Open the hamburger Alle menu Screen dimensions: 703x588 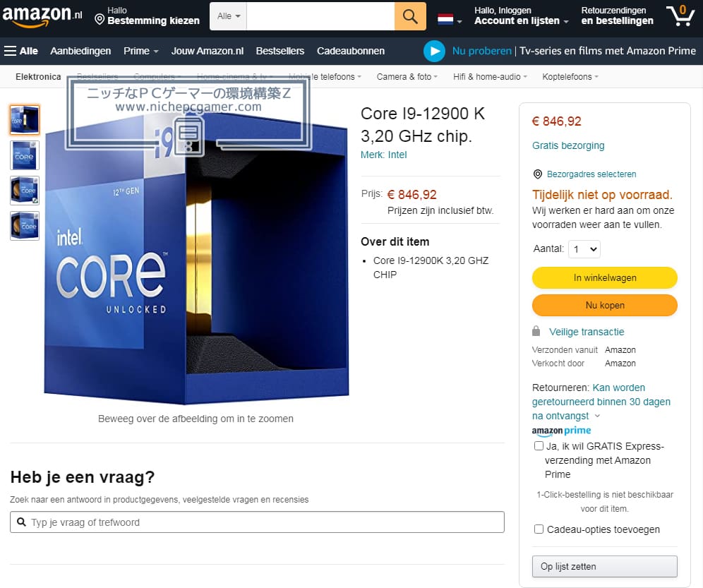tap(21, 51)
